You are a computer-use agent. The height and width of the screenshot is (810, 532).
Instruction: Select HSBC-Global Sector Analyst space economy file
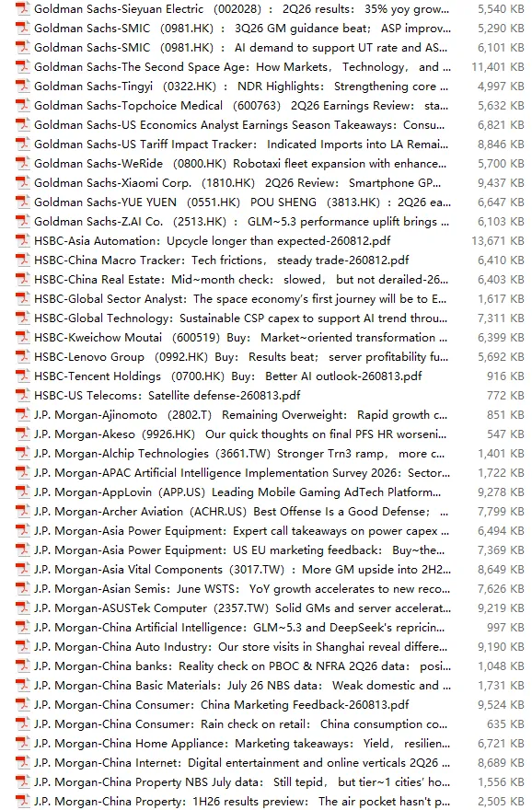pos(240,298)
